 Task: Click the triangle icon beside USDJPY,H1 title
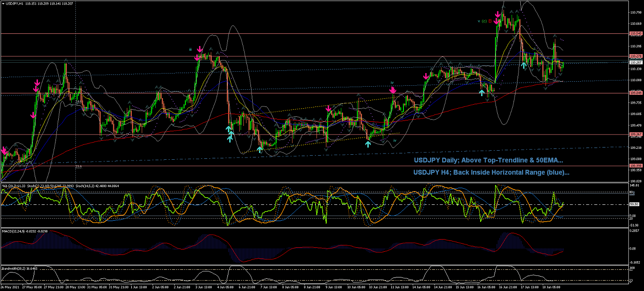[3, 3]
